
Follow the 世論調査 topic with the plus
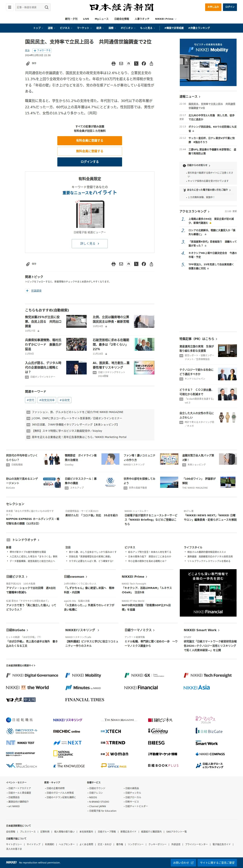(x=27, y=291)
